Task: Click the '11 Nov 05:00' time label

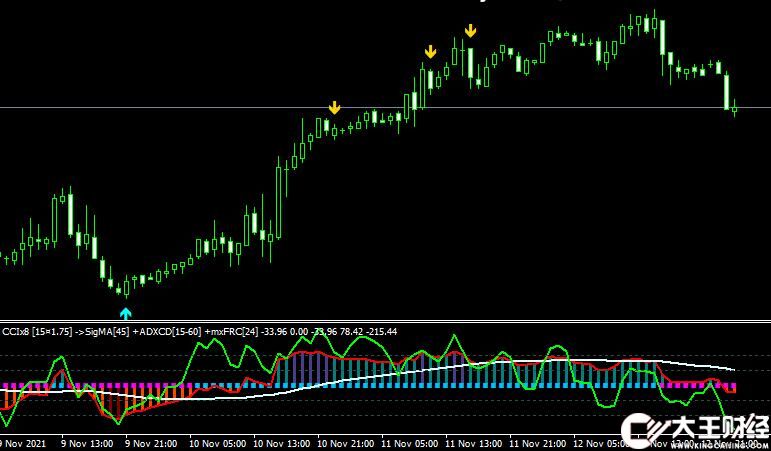Action: tap(408, 444)
